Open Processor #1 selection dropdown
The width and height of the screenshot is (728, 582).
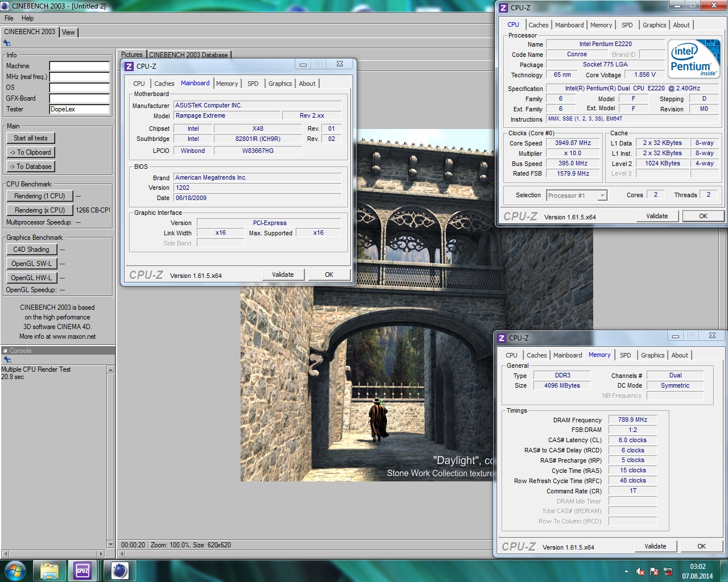(577, 196)
